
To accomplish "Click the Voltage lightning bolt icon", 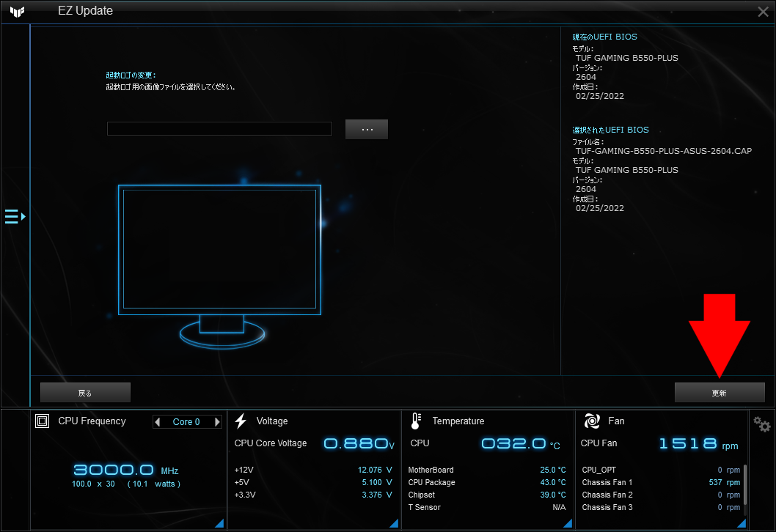I will pos(241,420).
